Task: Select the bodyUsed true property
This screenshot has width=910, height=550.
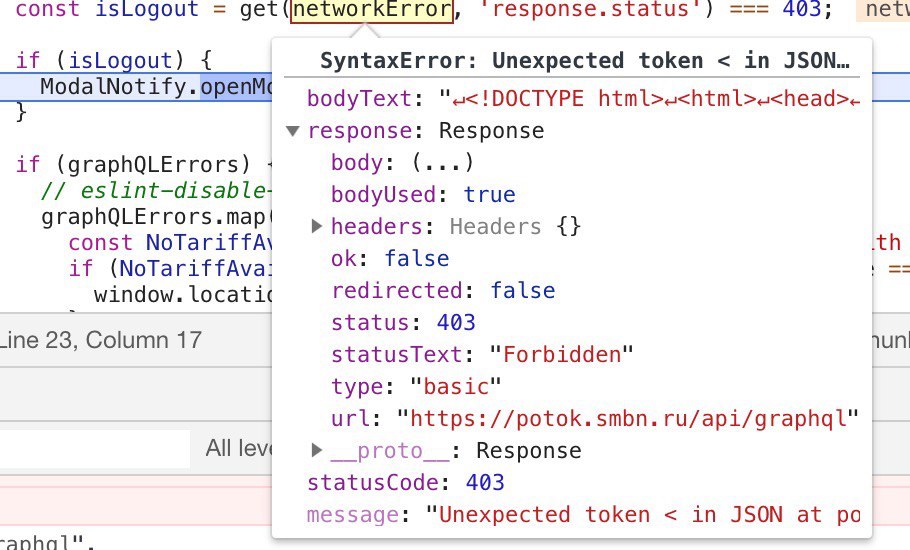Action: click(423, 195)
